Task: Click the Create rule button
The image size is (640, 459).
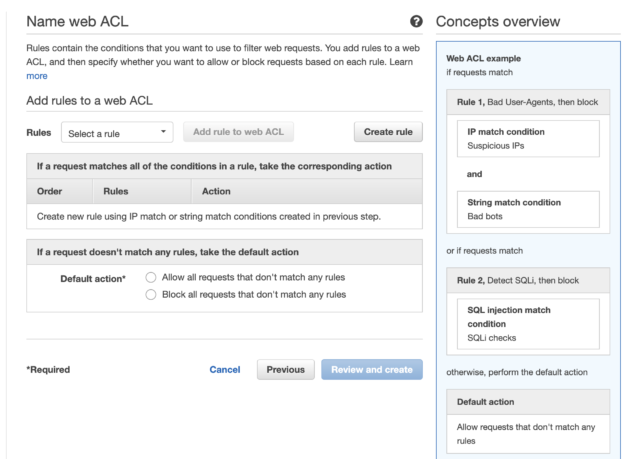Action: tap(388, 132)
